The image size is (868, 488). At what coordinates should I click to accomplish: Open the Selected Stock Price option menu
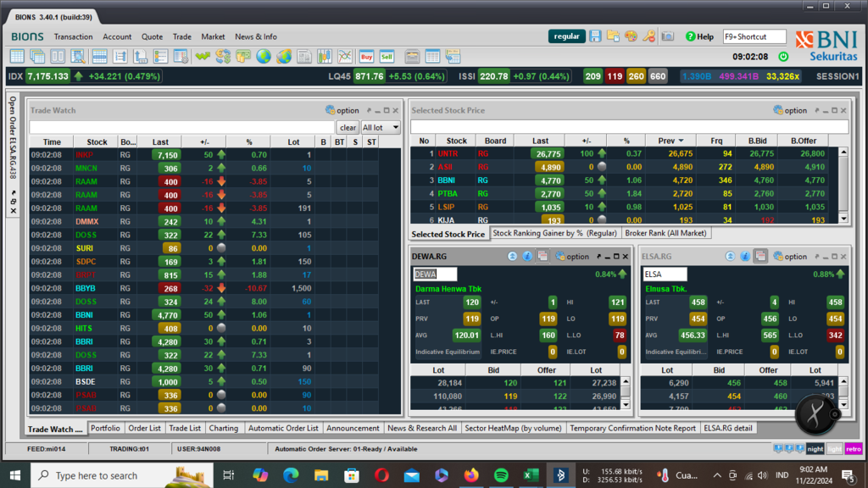790,111
